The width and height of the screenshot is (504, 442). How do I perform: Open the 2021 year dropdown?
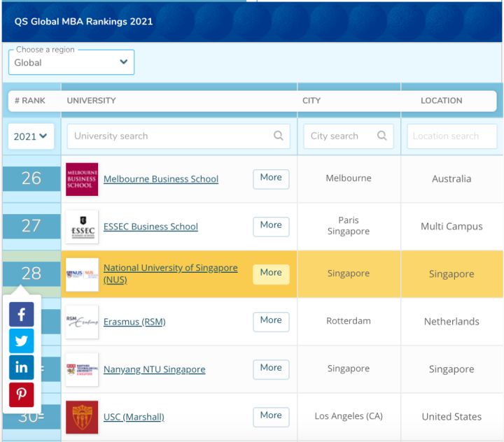coord(31,136)
